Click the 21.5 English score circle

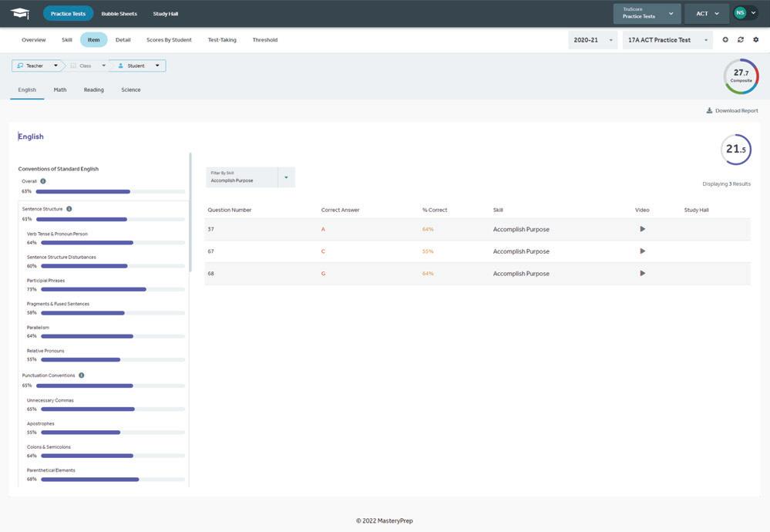735,150
